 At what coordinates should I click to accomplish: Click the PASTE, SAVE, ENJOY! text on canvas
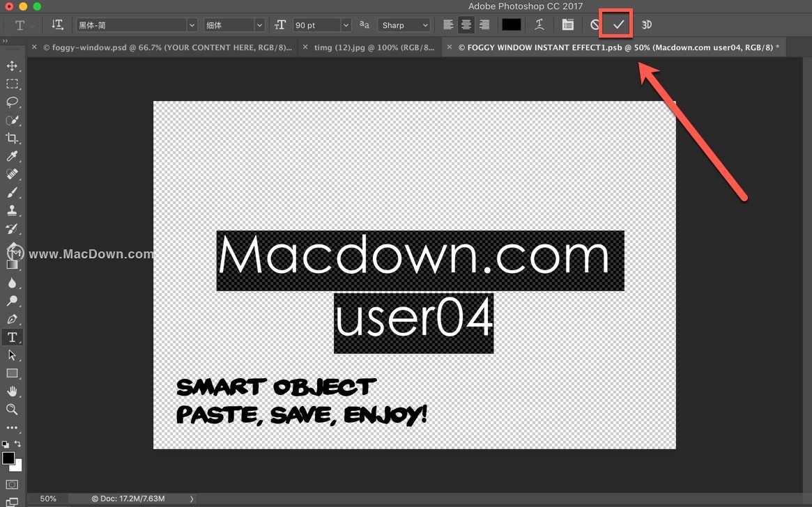pyautogui.click(x=302, y=415)
